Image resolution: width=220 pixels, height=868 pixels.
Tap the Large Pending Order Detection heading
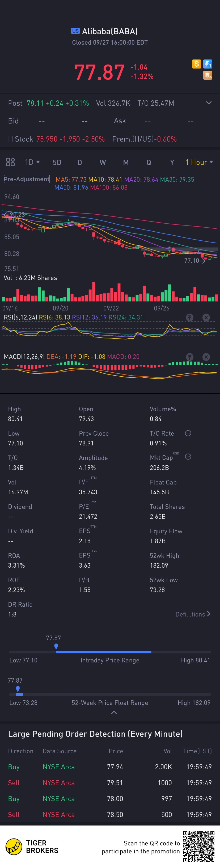(x=95, y=734)
